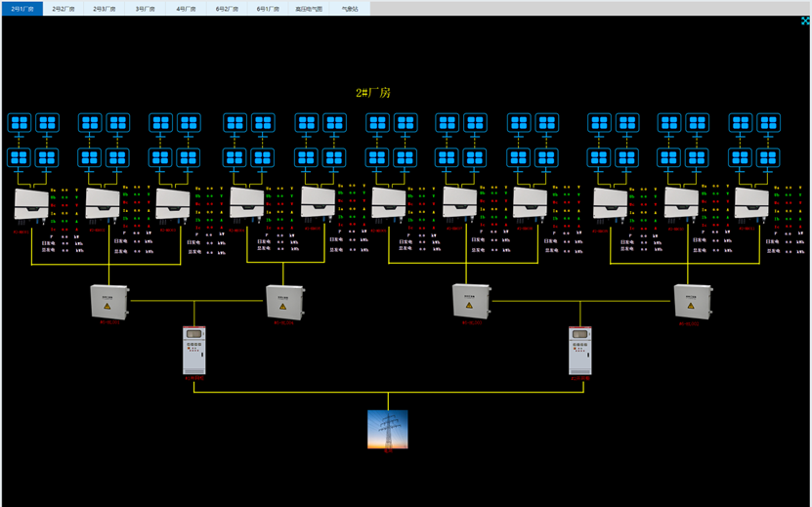Click the fullscreen expand icon at top right

(x=805, y=21)
